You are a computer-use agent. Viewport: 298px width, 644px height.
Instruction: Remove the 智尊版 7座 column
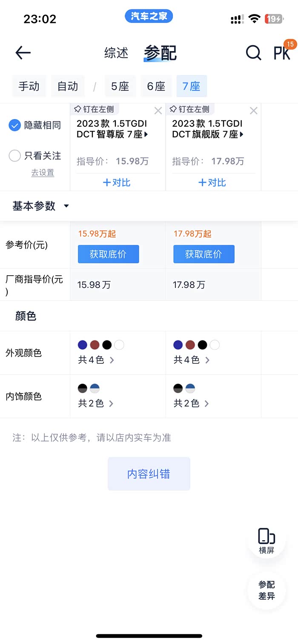tap(158, 111)
